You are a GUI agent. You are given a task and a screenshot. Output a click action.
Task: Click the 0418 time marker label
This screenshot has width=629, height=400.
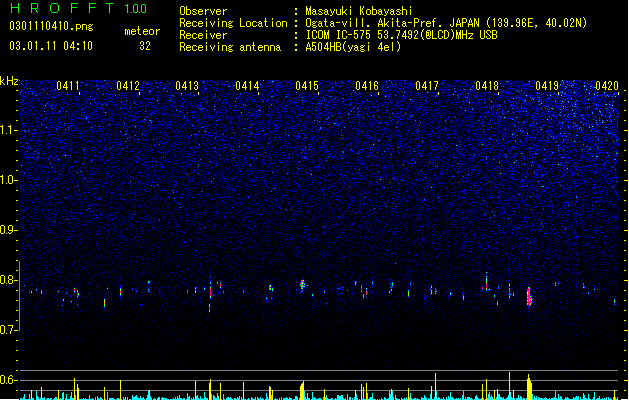click(487, 86)
